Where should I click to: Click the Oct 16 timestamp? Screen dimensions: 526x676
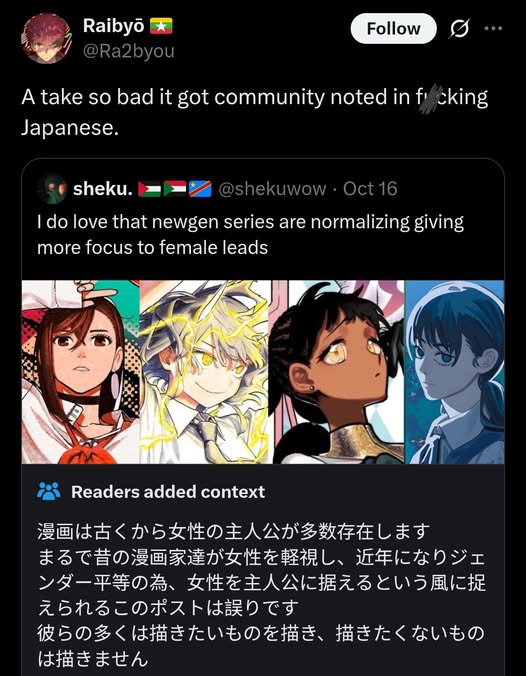pyautogui.click(x=370, y=189)
